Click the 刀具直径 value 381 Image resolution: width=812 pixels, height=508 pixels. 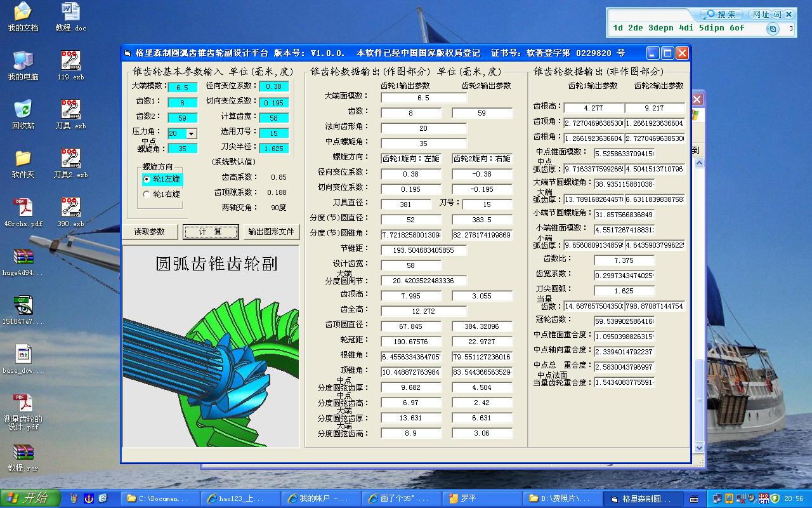406,204
